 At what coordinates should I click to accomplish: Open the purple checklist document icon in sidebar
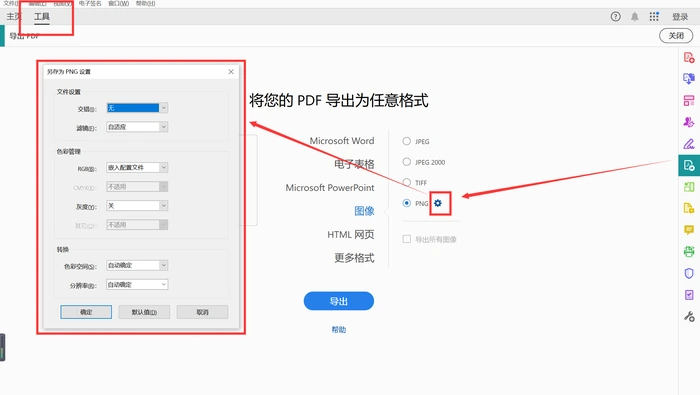click(689, 295)
